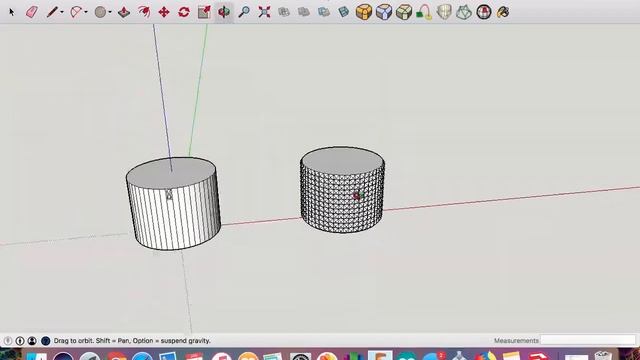The image size is (640, 360).
Task: Activate the Offset tool
Action: pos(144,12)
